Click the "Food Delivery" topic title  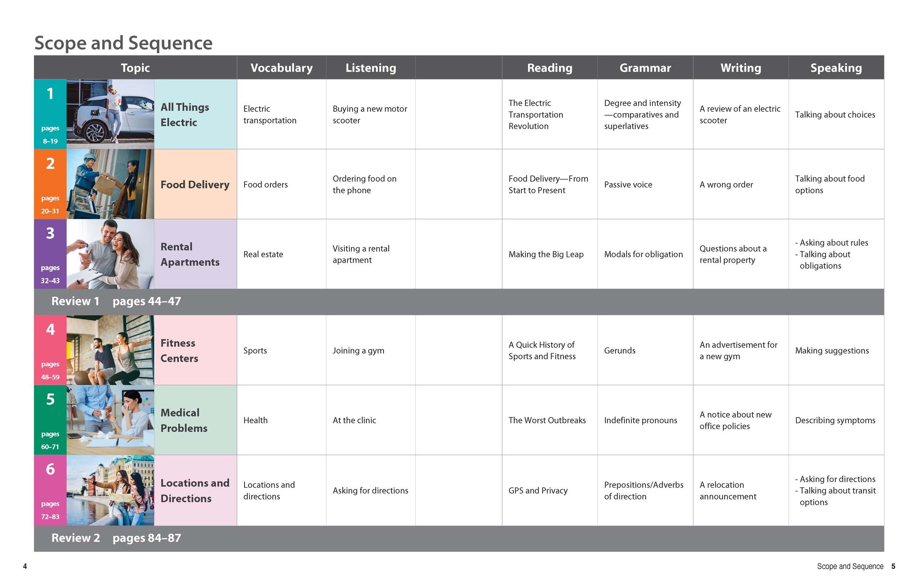(x=195, y=184)
